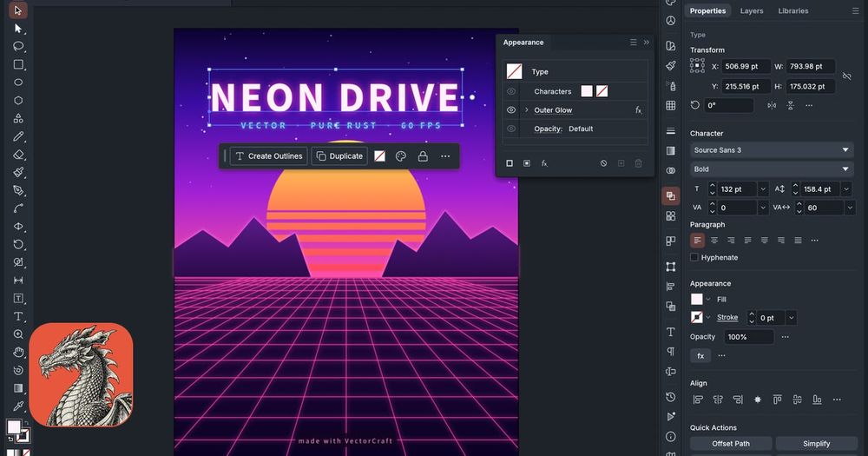
Task: Select the Eyedropper tool
Action: tap(18, 406)
